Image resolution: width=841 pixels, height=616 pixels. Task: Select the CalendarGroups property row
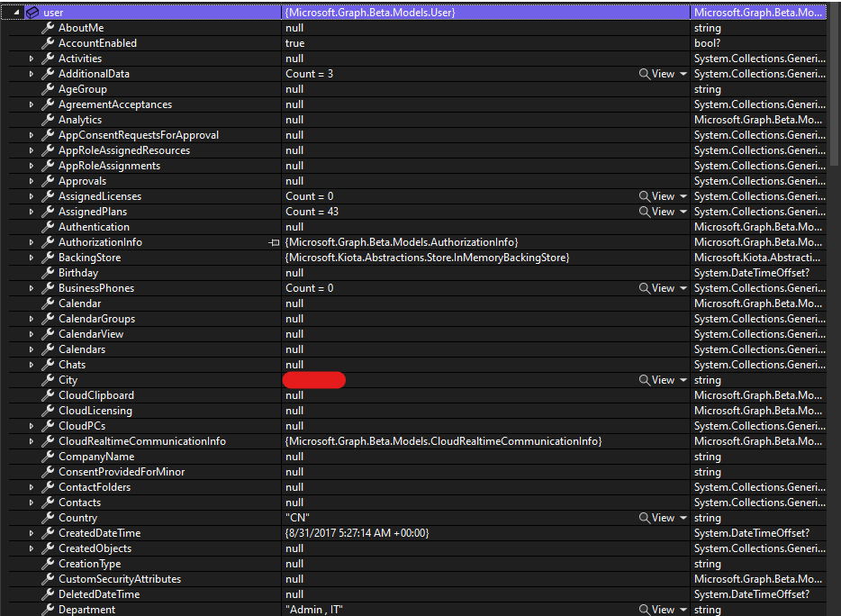[417, 319]
